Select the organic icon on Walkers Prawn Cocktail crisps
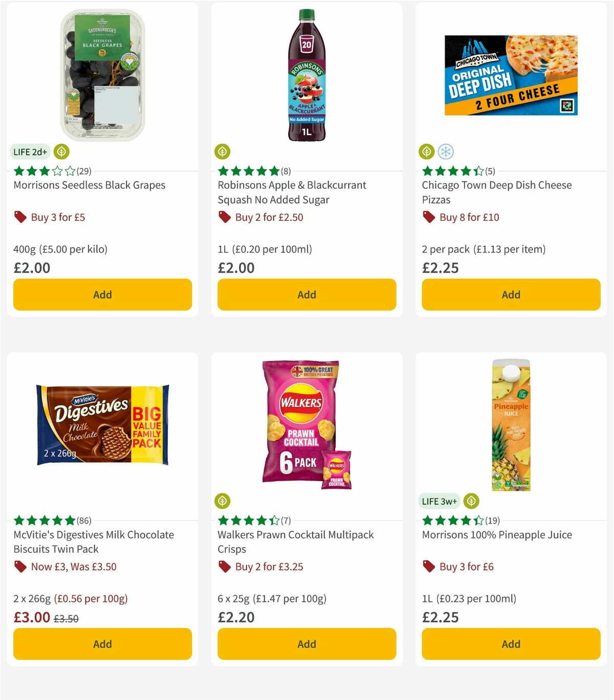Viewport: 614px width, 700px height. tap(223, 501)
